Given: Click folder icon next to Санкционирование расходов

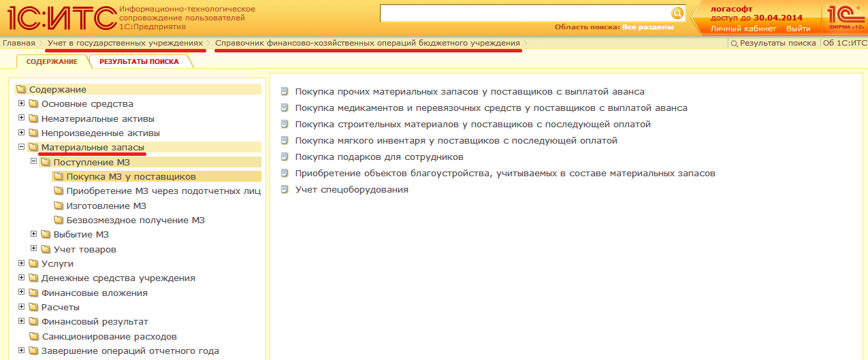Looking at the screenshot, I should pos(33,337).
